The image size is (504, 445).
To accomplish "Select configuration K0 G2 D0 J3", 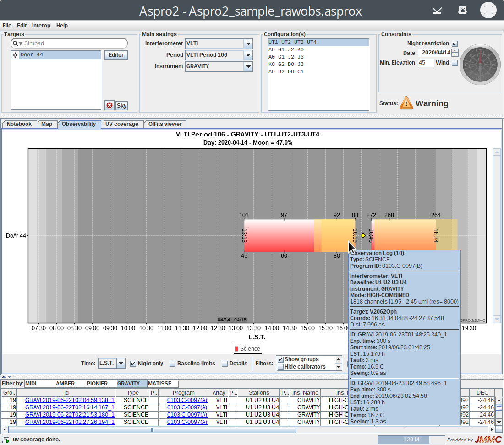I will coord(318,65).
